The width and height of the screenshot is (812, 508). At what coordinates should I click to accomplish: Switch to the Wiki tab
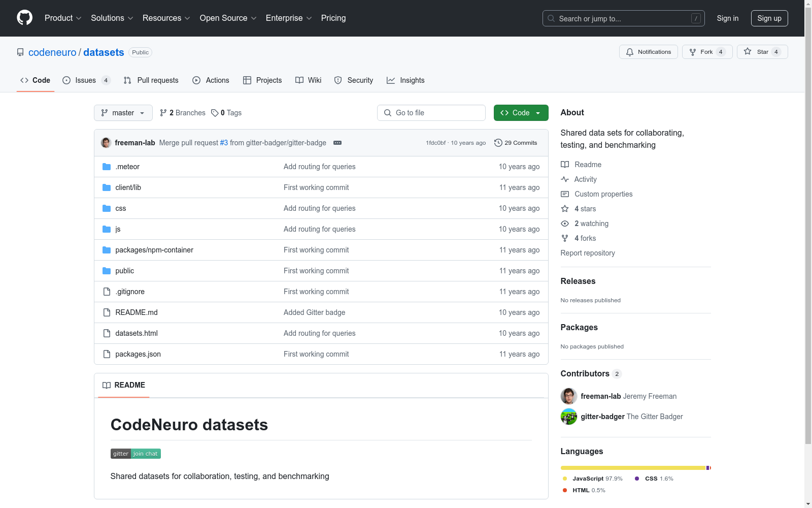coord(309,80)
